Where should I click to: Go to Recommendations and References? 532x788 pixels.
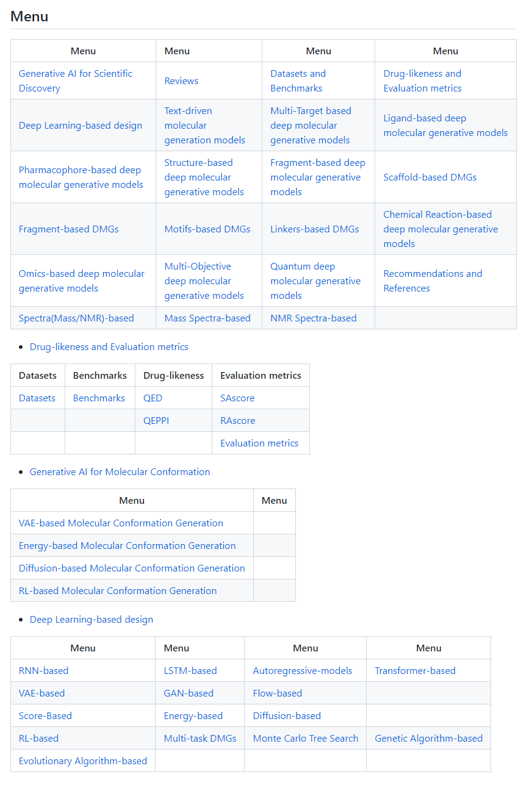433,281
